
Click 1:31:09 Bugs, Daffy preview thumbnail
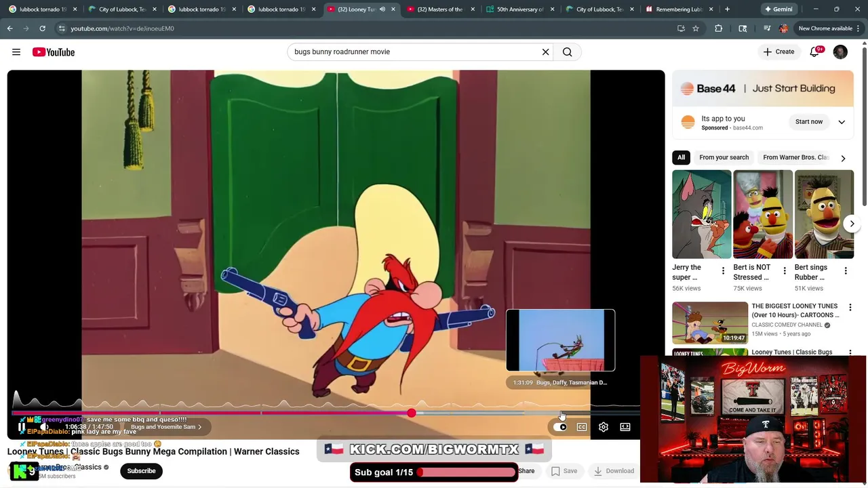[561, 340]
